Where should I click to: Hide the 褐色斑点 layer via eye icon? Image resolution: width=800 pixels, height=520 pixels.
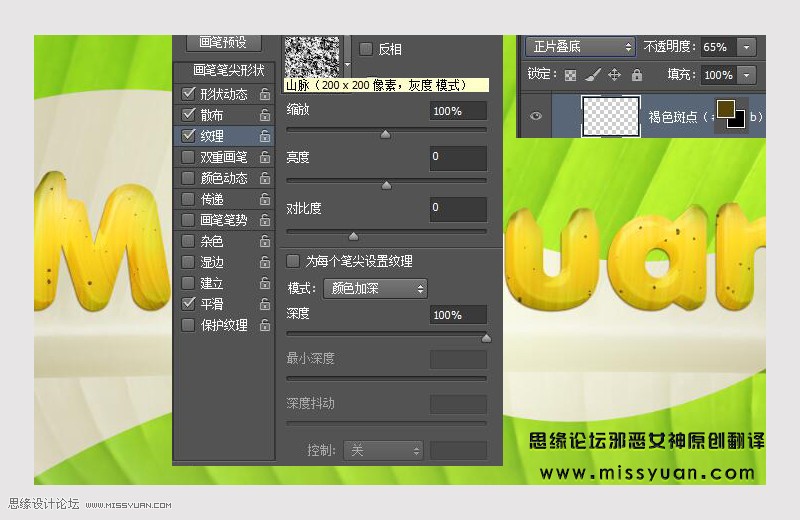pyautogui.click(x=535, y=116)
